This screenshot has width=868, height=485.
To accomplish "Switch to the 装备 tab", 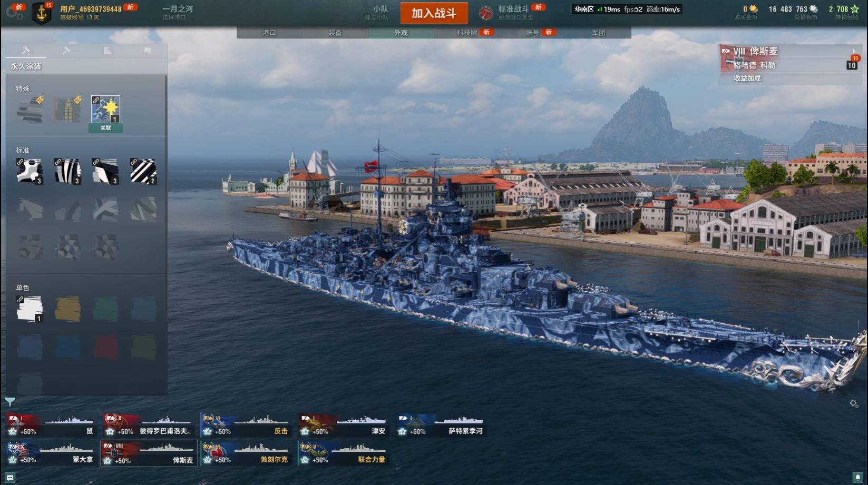I will 335,33.
